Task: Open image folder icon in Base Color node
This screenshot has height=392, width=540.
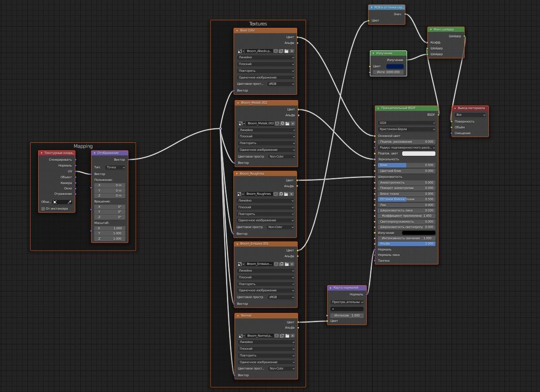Action: click(286, 51)
